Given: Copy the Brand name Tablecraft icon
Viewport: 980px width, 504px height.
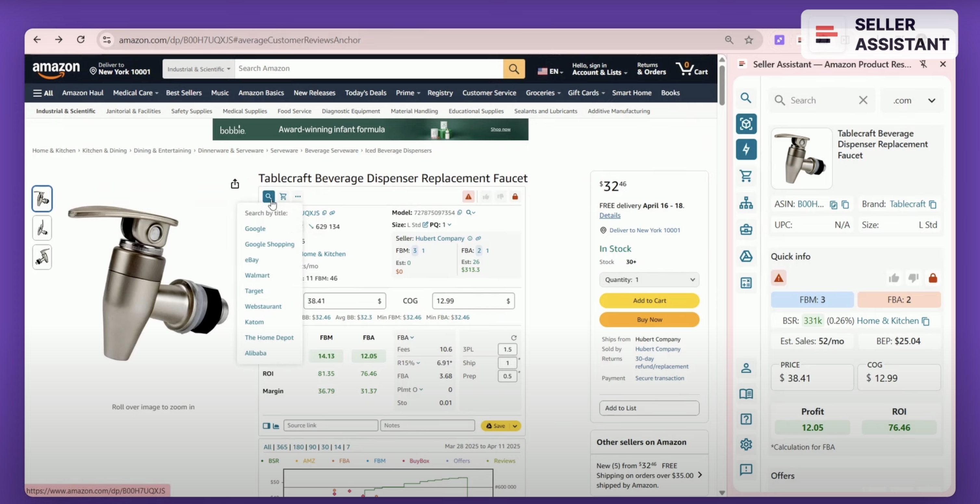Looking at the screenshot, I should [933, 205].
